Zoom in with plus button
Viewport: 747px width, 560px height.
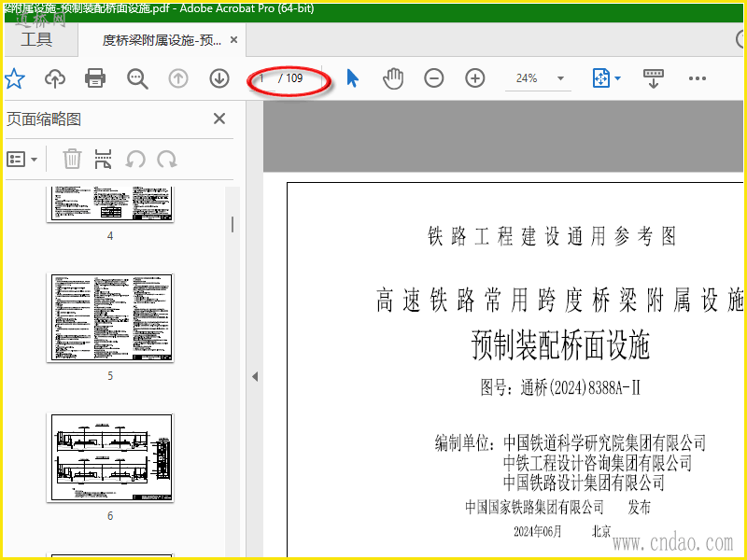pos(475,78)
